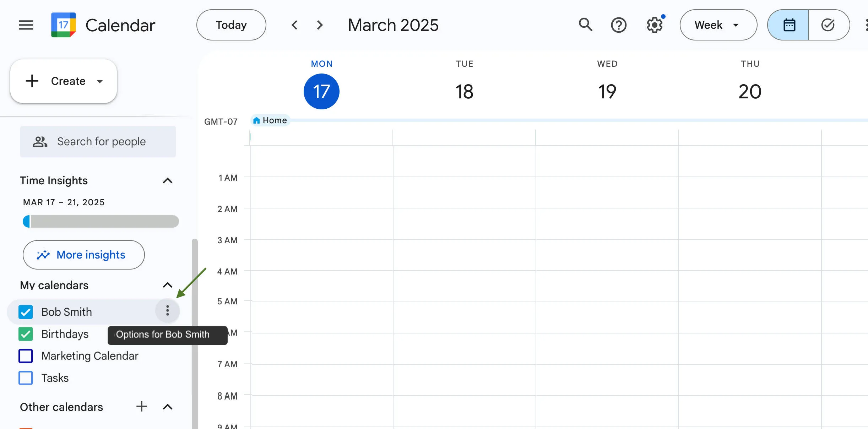Switch to the Tasks view tab
This screenshot has width=868, height=429.
click(x=828, y=25)
